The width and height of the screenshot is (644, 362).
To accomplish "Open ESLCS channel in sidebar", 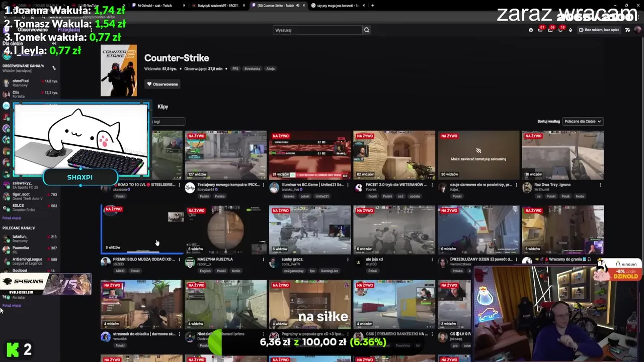I will coord(30,207).
